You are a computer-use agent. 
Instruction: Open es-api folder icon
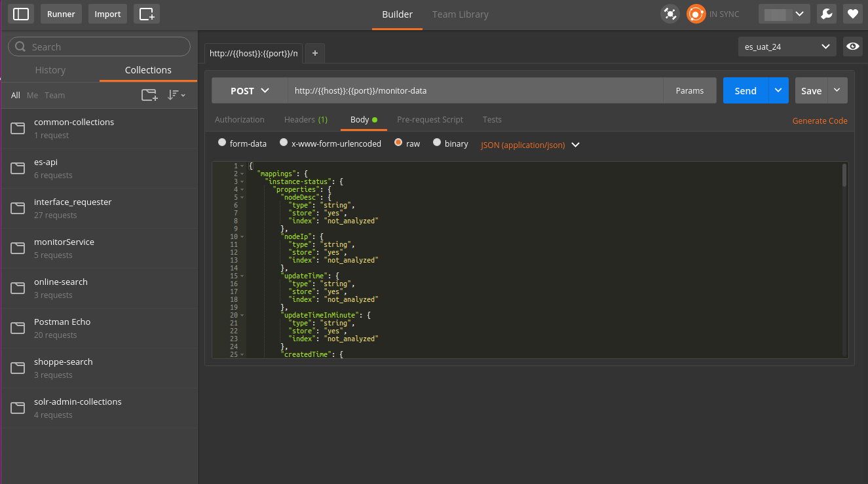[x=18, y=168]
